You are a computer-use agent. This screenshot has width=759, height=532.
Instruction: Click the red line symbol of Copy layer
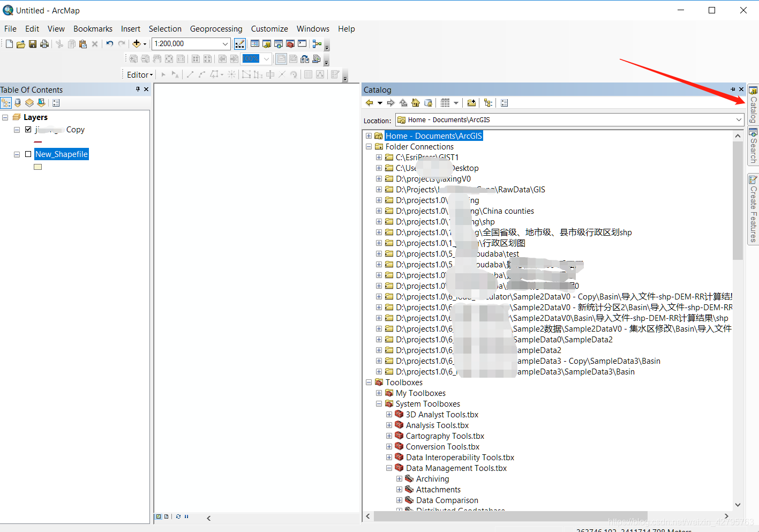click(x=37, y=142)
